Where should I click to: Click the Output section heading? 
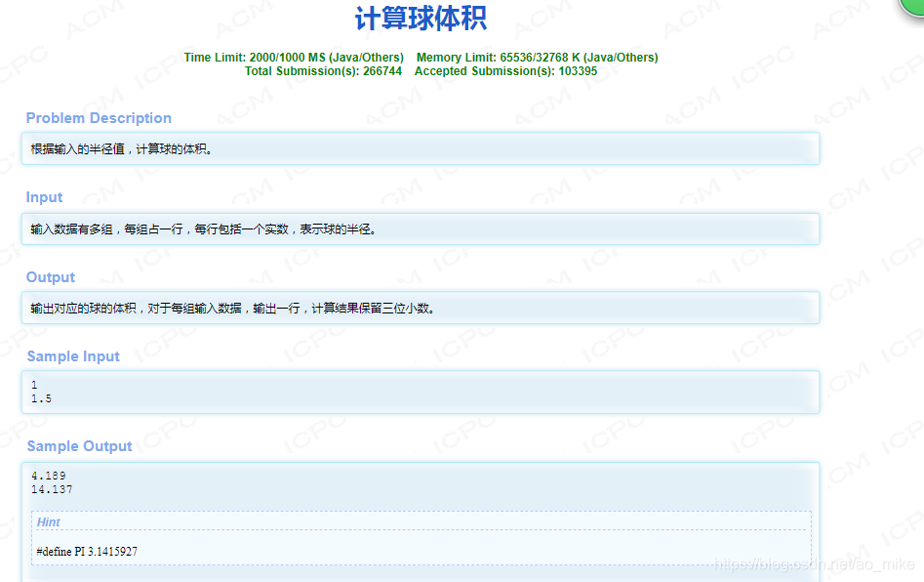(50, 277)
